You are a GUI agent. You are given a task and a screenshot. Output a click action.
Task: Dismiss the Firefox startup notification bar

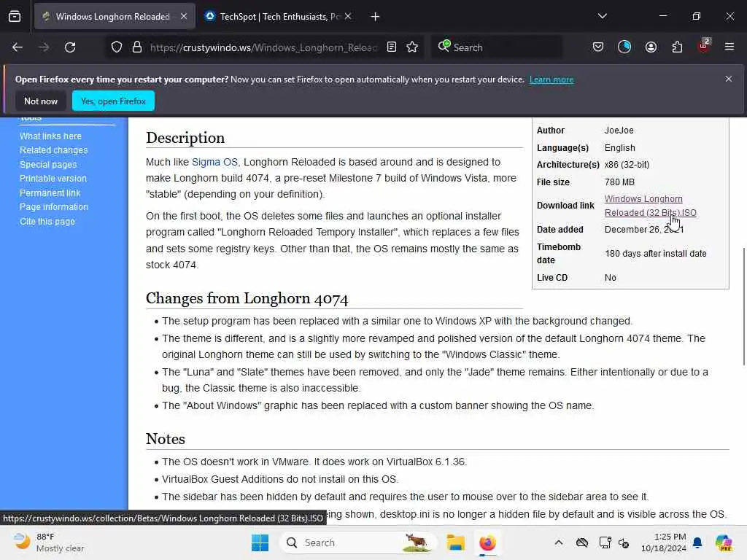click(x=729, y=79)
